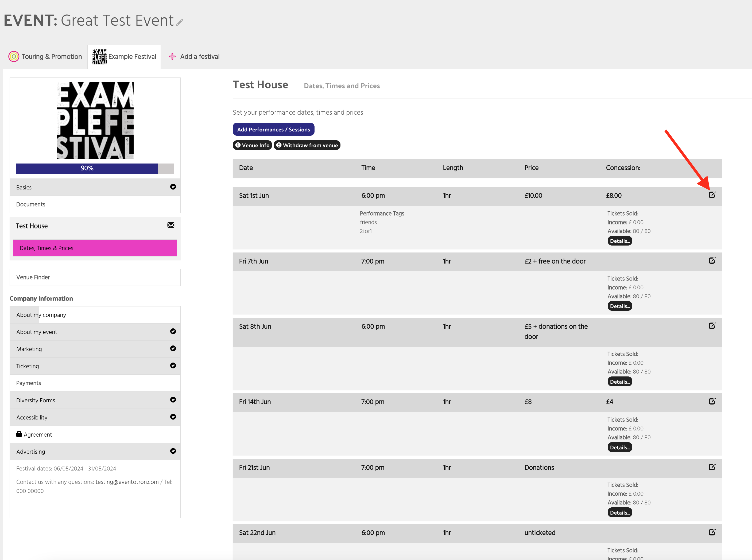Open Agreement section in sidebar

click(x=95, y=435)
